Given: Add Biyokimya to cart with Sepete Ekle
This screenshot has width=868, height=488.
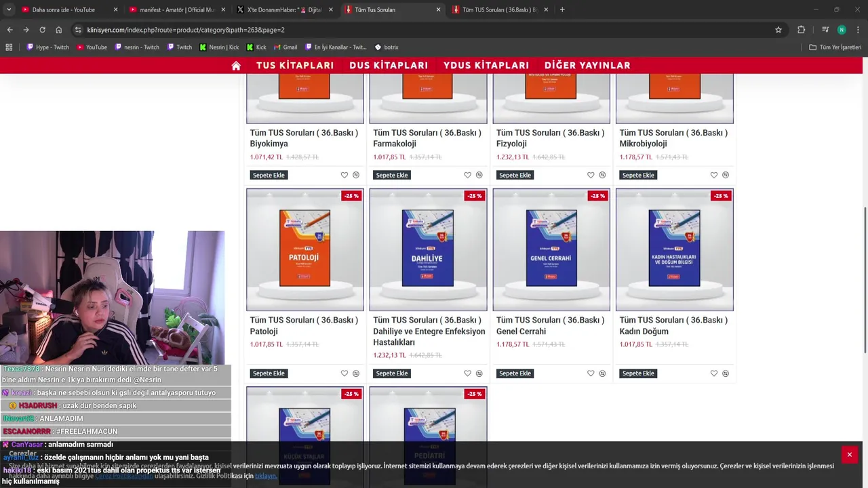Looking at the screenshot, I should point(269,175).
